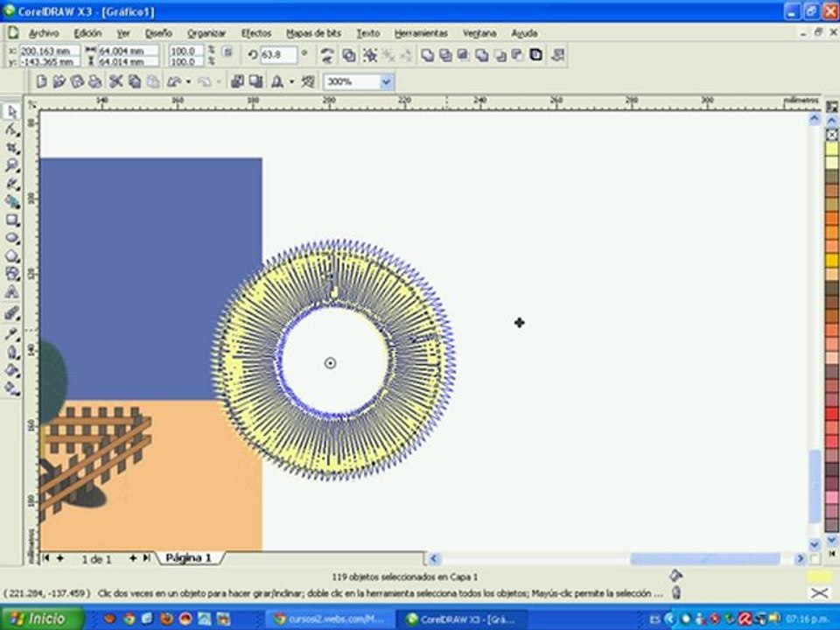Screen dimensions: 840x630
Task: Click the Export icon
Action: click(255, 81)
